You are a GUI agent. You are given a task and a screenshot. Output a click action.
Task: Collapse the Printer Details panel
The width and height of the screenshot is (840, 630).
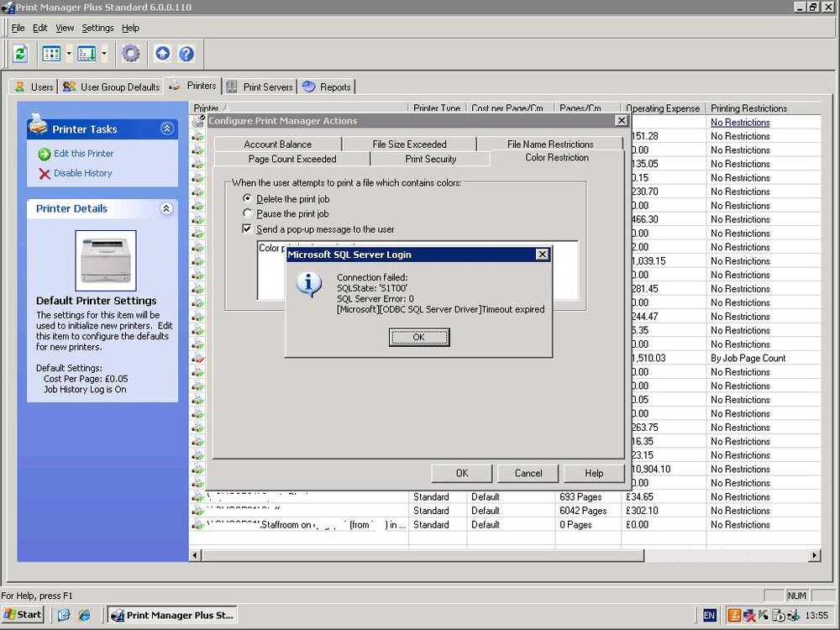166,208
